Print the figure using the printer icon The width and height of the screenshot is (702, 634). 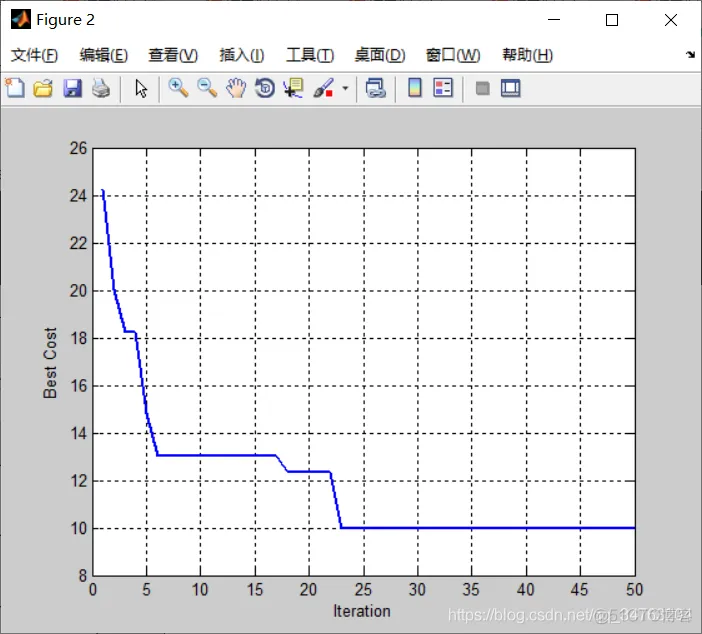click(x=101, y=88)
